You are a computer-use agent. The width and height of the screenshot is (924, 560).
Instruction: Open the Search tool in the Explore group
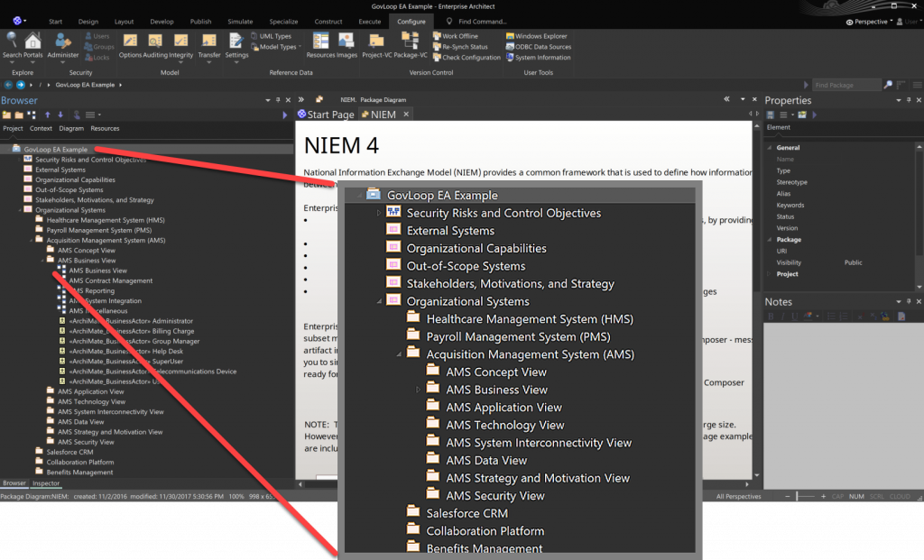click(12, 46)
